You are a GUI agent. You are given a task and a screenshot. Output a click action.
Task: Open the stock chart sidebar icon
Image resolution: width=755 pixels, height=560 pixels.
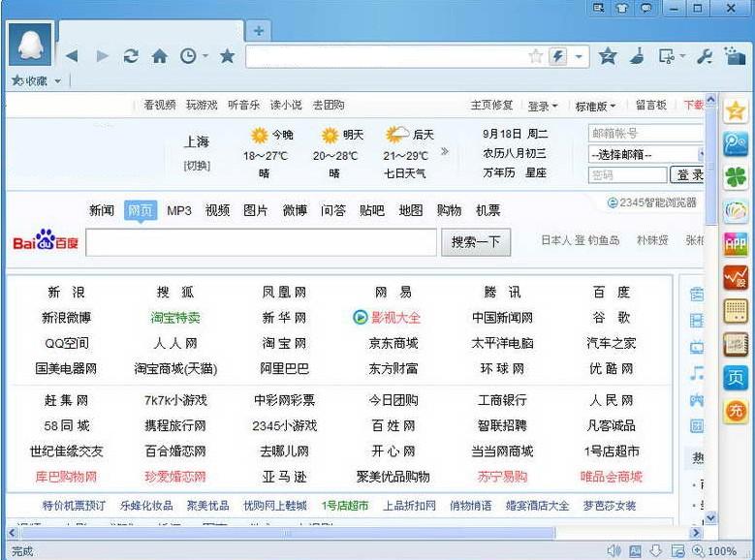click(x=736, y=277)
